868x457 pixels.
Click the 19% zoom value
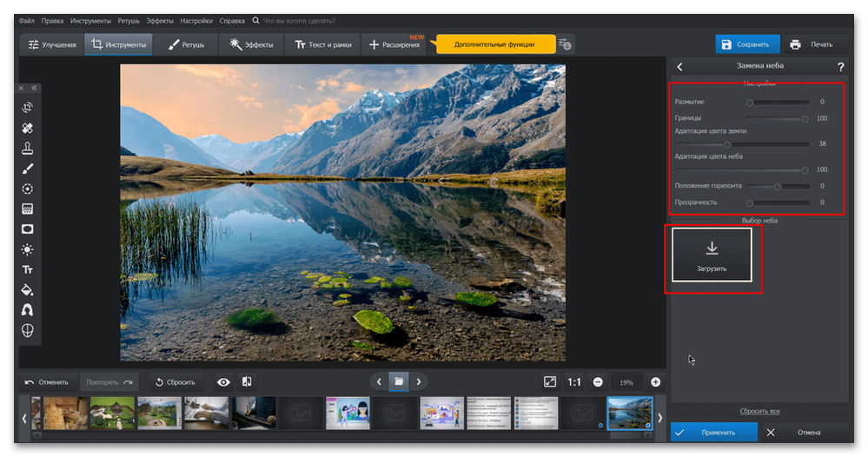pyautogui.click(x=626, y=382)
